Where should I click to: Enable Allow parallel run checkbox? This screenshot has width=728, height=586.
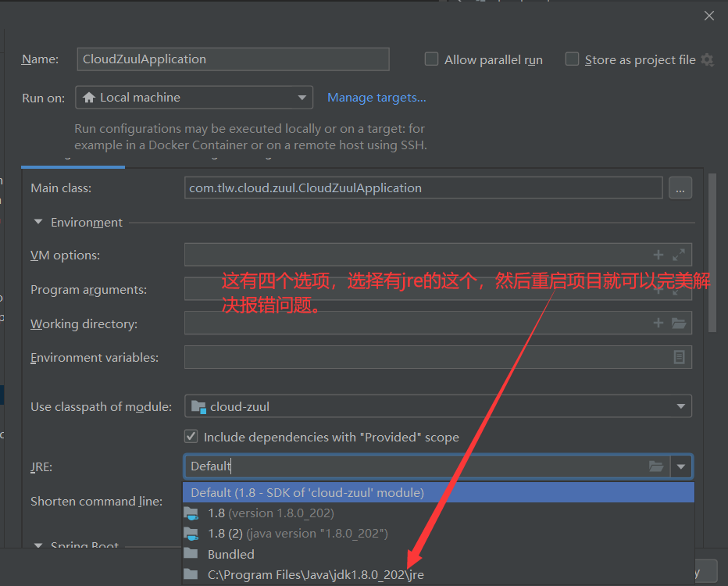431,59
